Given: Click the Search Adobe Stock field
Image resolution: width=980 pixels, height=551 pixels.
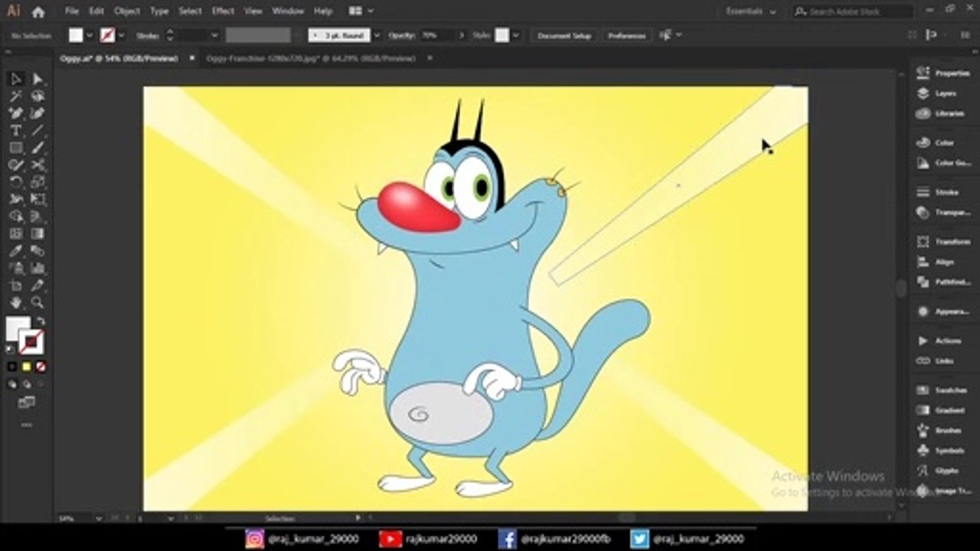Looking at the screenshot, I should 852,11.
